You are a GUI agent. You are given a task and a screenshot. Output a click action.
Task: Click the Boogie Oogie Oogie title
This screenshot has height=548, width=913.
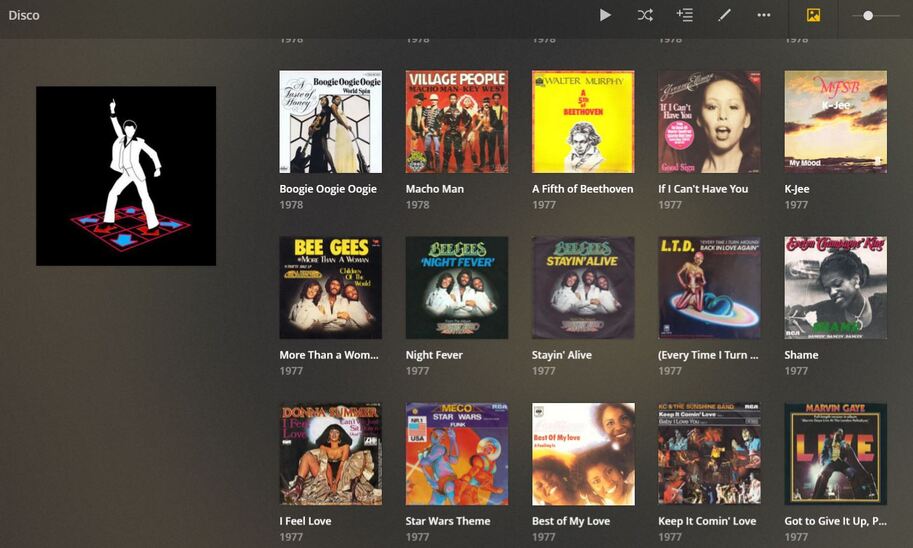328,189
